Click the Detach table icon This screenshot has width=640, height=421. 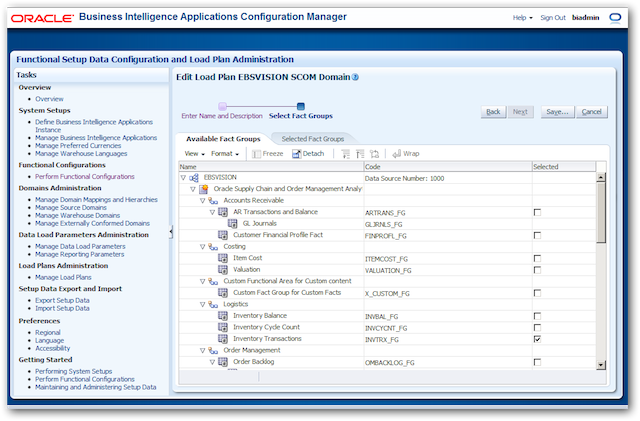point(296,154)
